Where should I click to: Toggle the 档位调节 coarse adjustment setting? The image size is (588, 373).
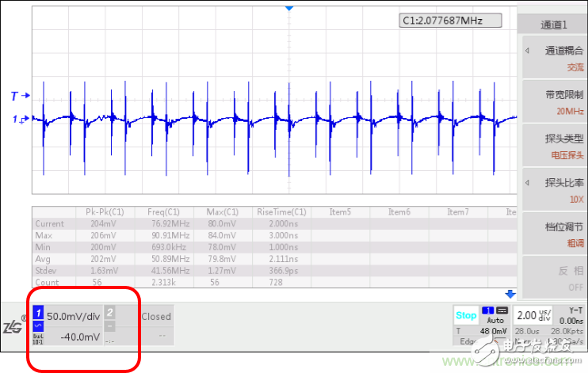click(553, 234)
